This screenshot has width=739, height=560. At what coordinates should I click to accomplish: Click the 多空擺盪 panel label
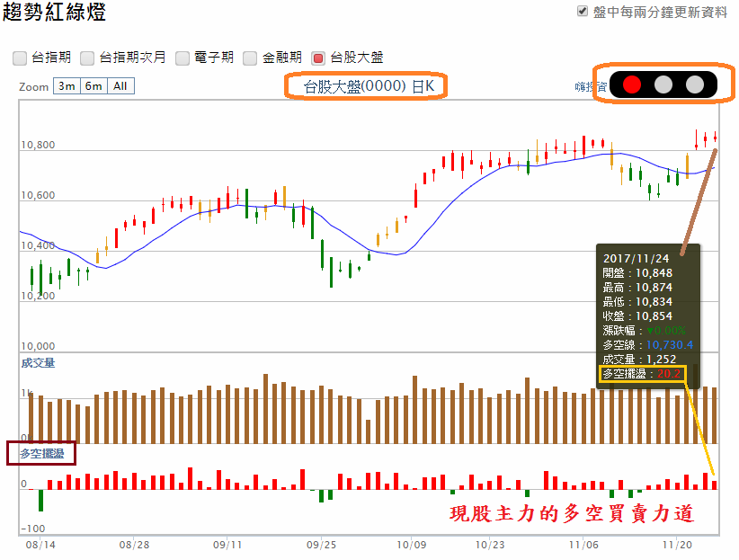click(42, 453)
